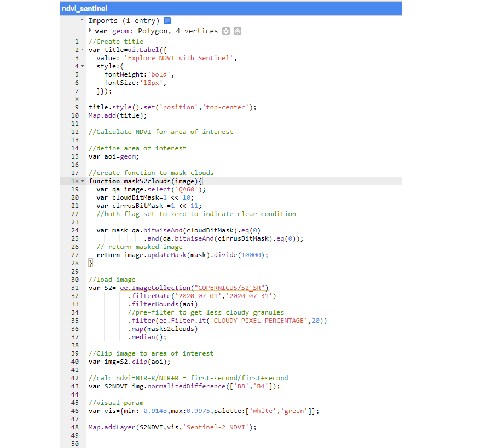Click the //Create title comment
Image resolution: width=492 pixels, height=448 pixels.
tap(116, 42)
